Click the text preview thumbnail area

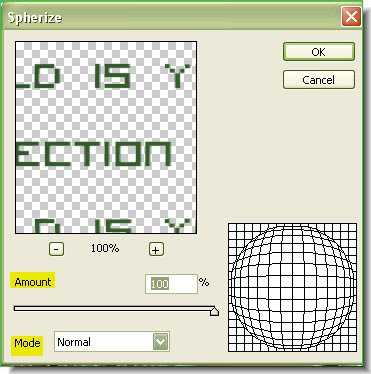(106, 137)
